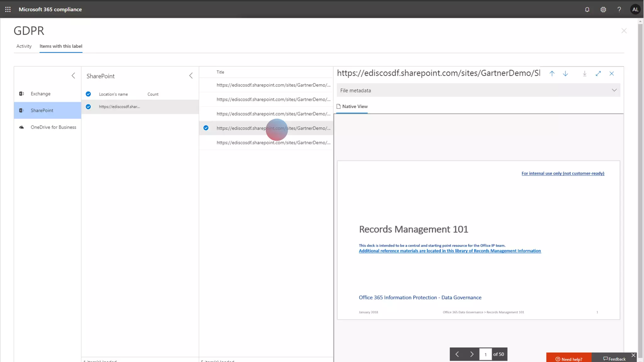Click the page number input field

click(486, 354)
